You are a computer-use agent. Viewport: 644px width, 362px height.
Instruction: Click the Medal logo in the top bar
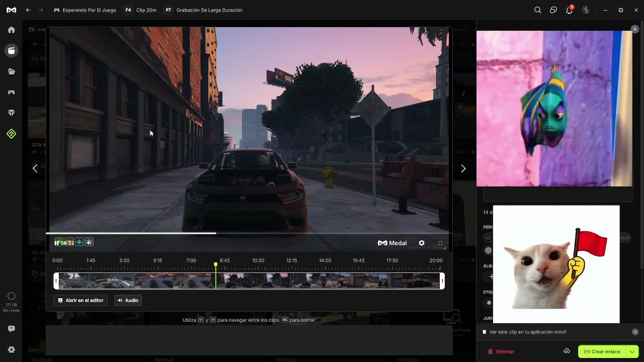point(11,10)
